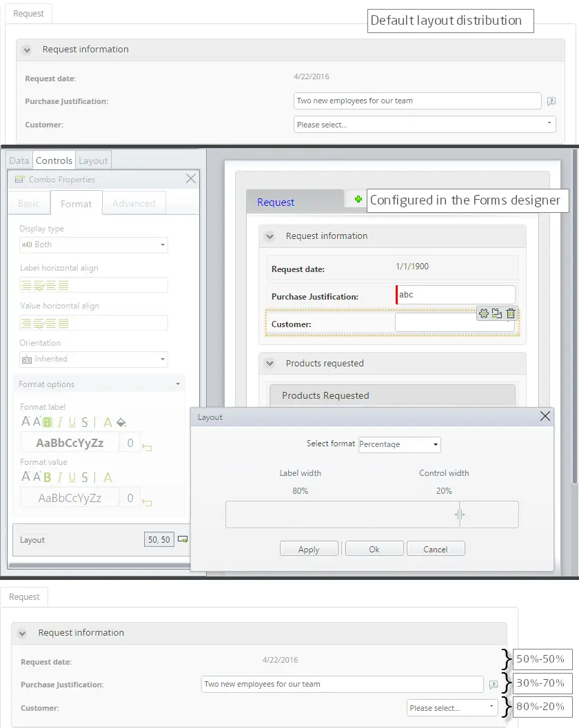The width and height of the screenshot is (579, 728).
Task: Open the Select format Percentage dropdown
Action: (399, 444)
